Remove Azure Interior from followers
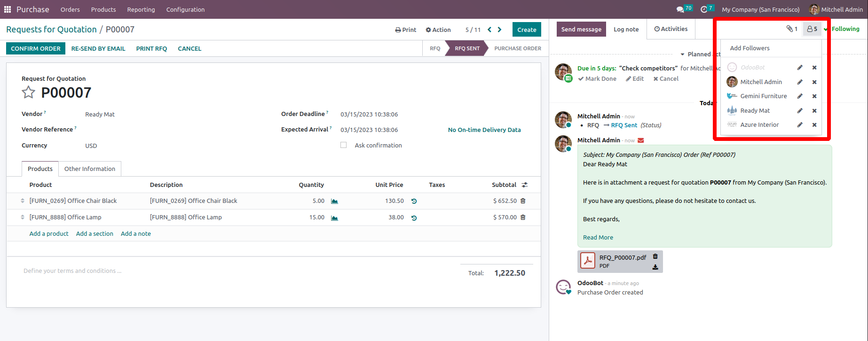This screenshot has width=868, height=341. coord(814,125)
